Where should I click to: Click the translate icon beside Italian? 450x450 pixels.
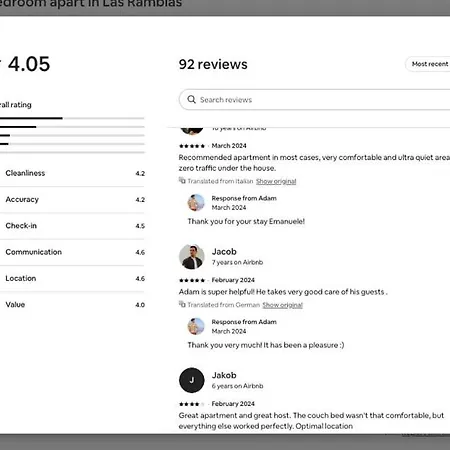coord(182,181)
